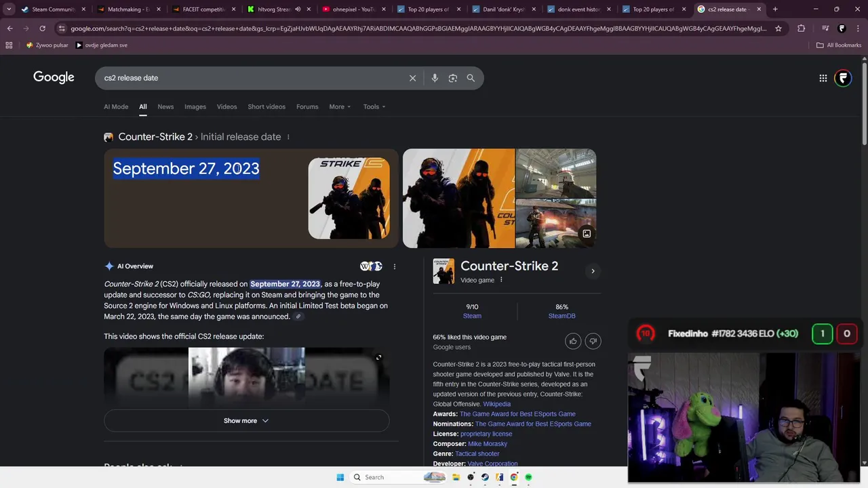The image size is (868, 488).
Task: Open Counter-Strike 2 knowledge panel arrow
Action: tap(593, 271)
